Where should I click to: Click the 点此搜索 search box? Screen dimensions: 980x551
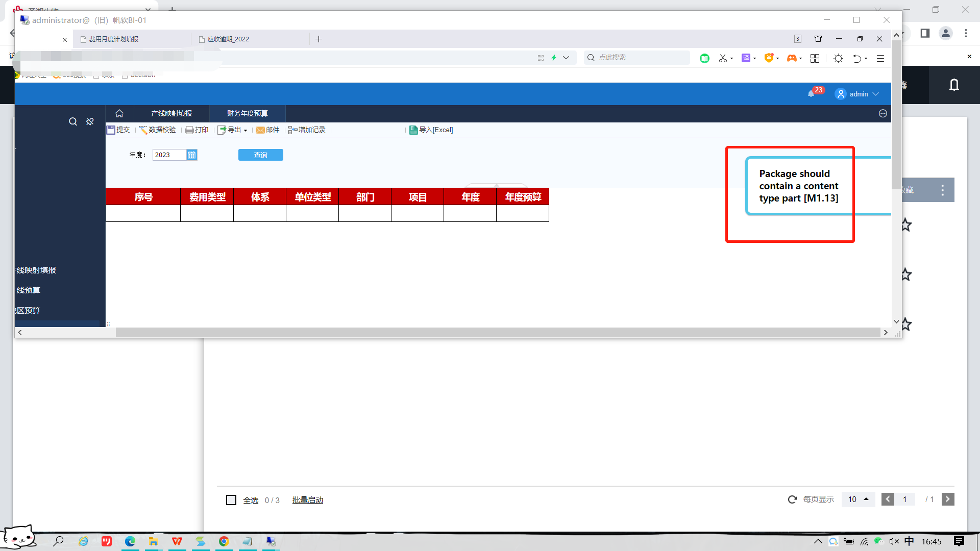(x=637, y=58)
